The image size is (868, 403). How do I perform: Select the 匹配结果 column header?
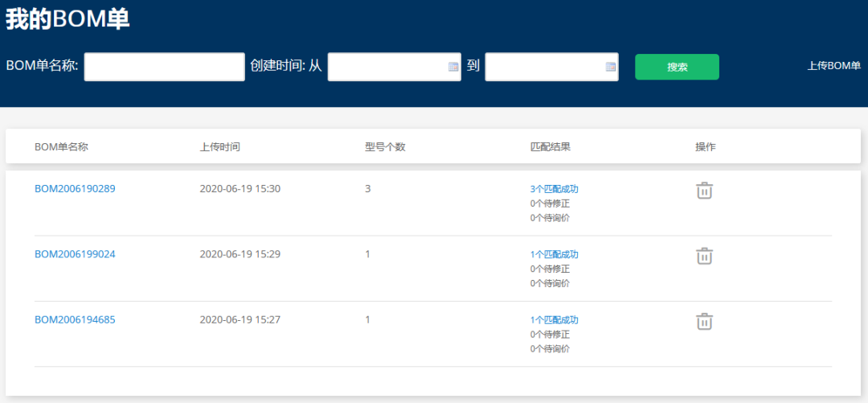pyautogui.click(x=551, y=147)
